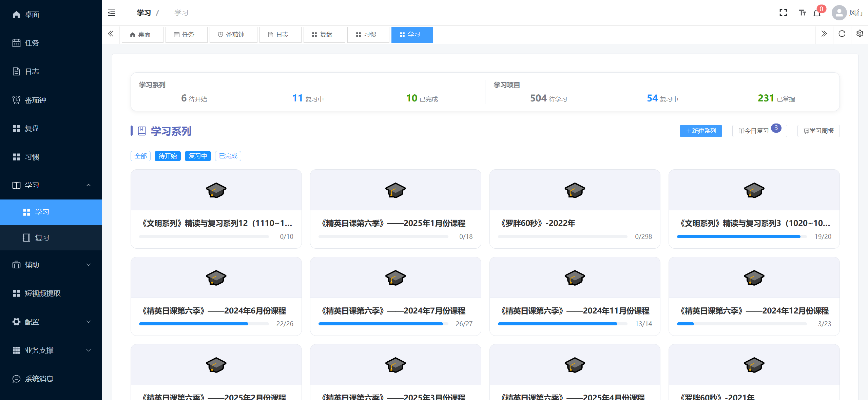The width and height of the screenshot is (868, 400).
Task: Click the font size icon in header
Action: 802,13
